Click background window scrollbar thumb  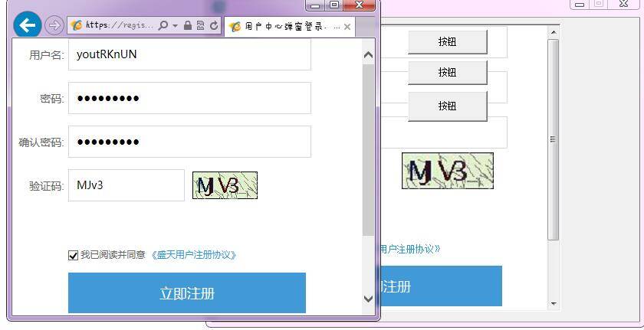click(554, 140)
